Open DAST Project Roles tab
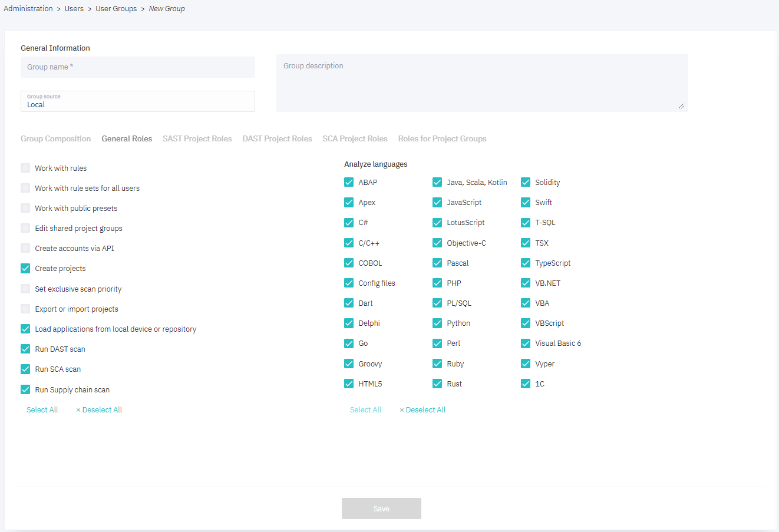The image size is (779, 532). point(277,138)
